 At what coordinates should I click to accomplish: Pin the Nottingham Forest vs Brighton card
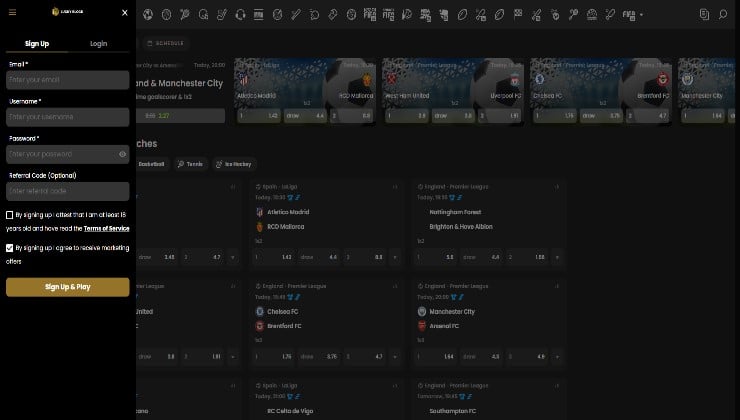[557, 187]
